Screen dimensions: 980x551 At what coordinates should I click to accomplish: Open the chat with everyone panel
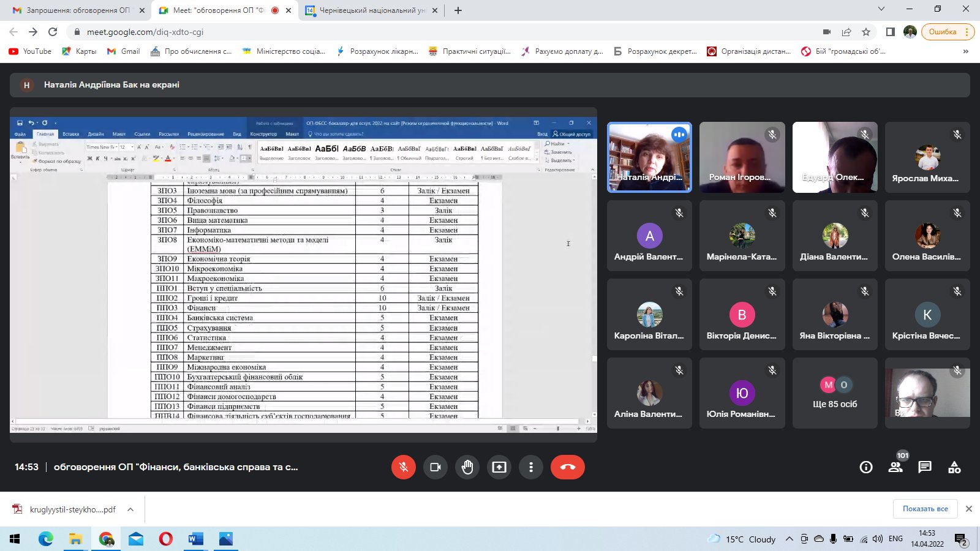tap(925, 467)
